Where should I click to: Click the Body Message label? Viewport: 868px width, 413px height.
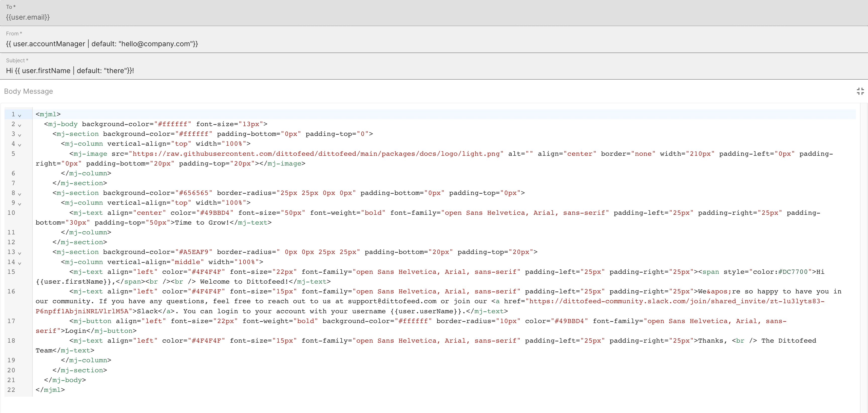click(x=28, y=91)
